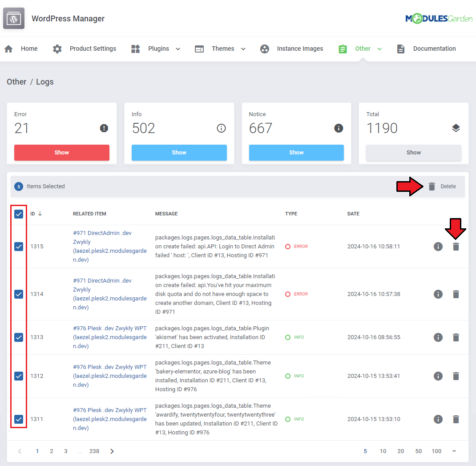Open details for log 1313
This screenshot has height=466, width=476.
[438, 337]
